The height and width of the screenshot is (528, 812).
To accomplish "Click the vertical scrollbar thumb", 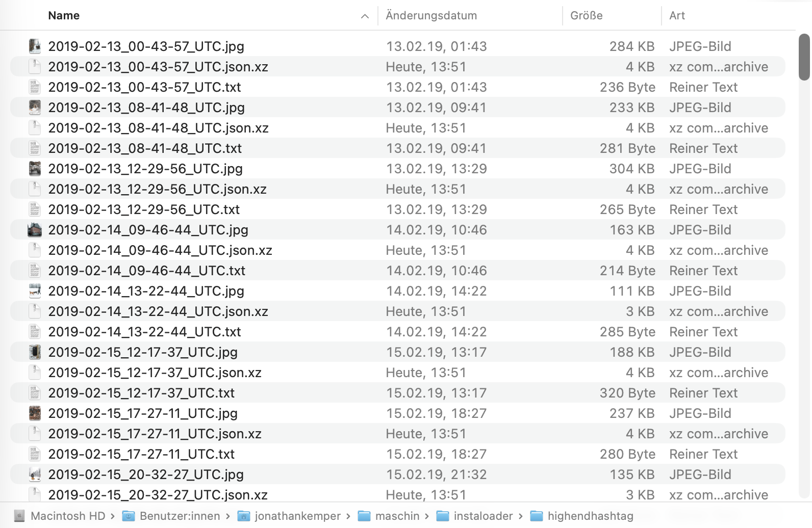I will [x=804, y=57].
